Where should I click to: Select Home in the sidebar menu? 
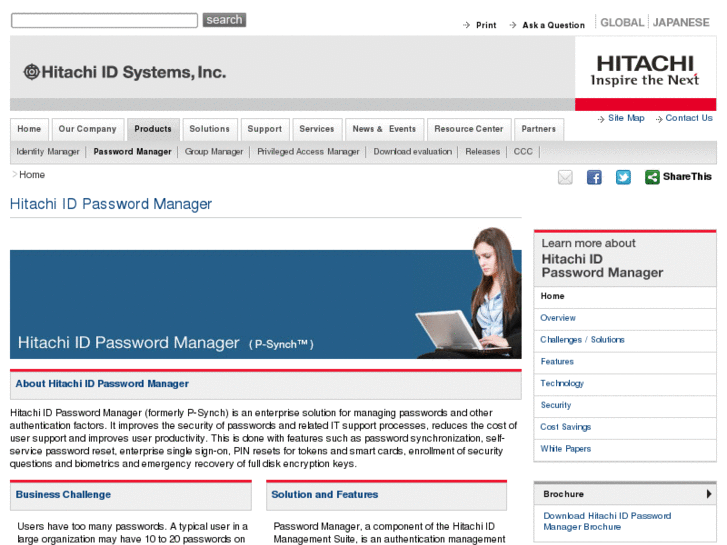(x=625, y=296)
